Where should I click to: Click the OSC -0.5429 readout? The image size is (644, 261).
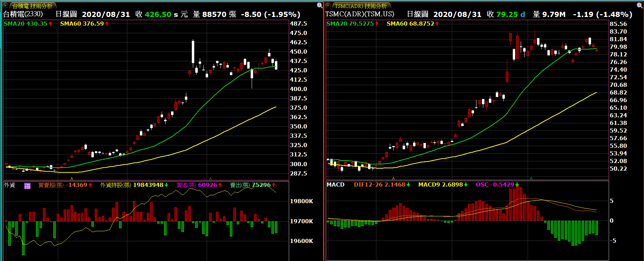coord(497,184)
